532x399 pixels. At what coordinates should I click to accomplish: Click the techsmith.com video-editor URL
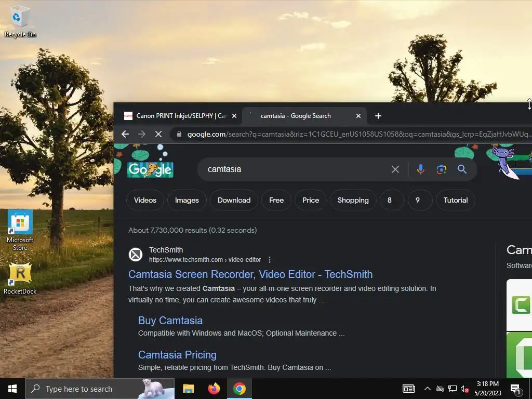[x=205, y=260]
